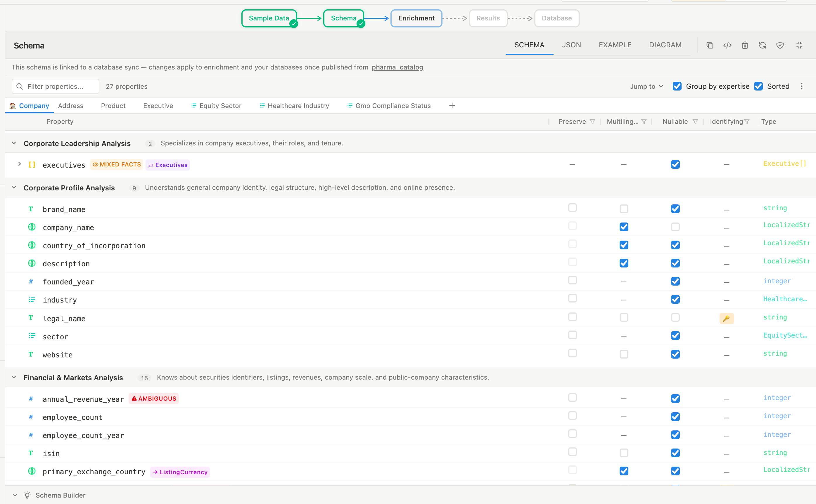The image size is (816, 504).
Task: Click the shield validation icon
Action: [780, 45]
